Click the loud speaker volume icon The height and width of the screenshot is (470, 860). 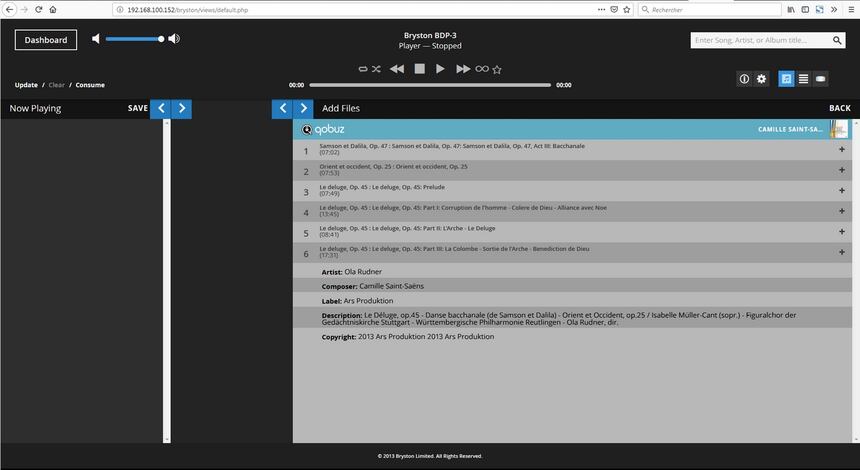point(174,38)
